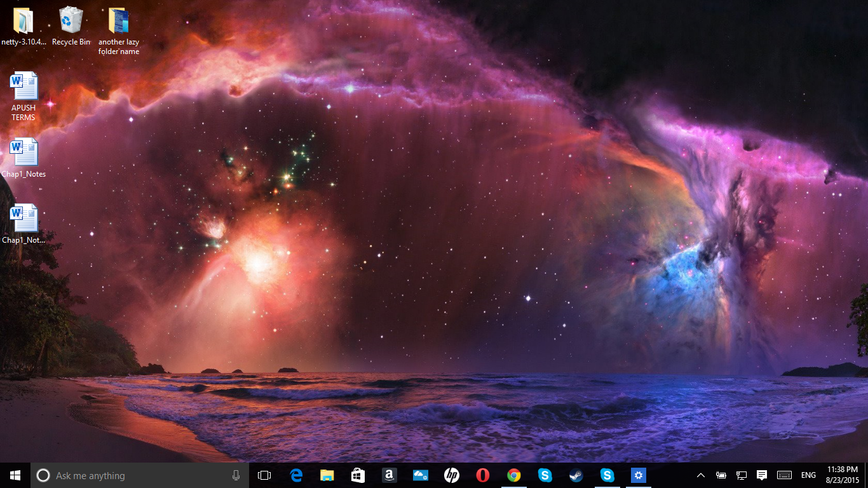Open the Action Center notifications icon
Screen dimensions: 868x488
(762, 475)
